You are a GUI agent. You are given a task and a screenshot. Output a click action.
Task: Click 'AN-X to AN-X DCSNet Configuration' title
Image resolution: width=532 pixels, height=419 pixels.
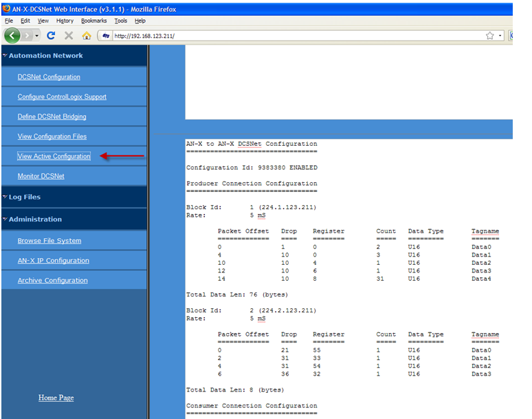[252, 144]
